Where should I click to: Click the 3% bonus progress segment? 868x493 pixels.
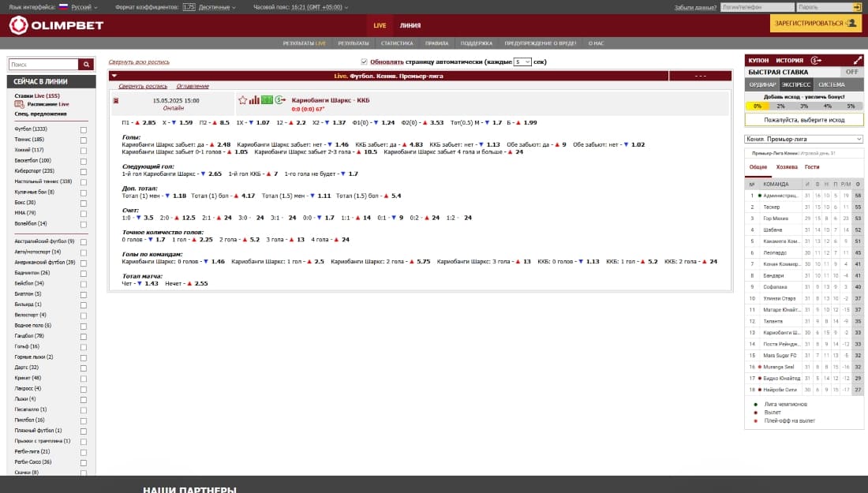tap(804, 106)
